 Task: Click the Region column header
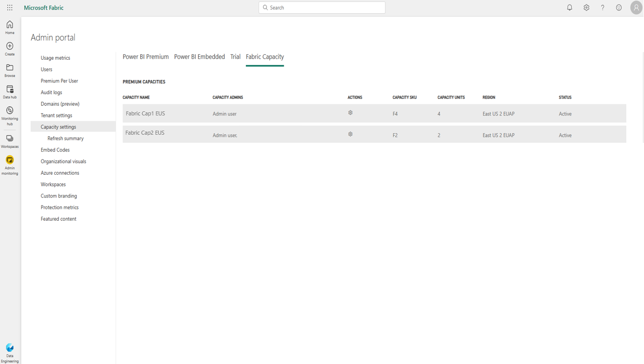pos(489,97)
